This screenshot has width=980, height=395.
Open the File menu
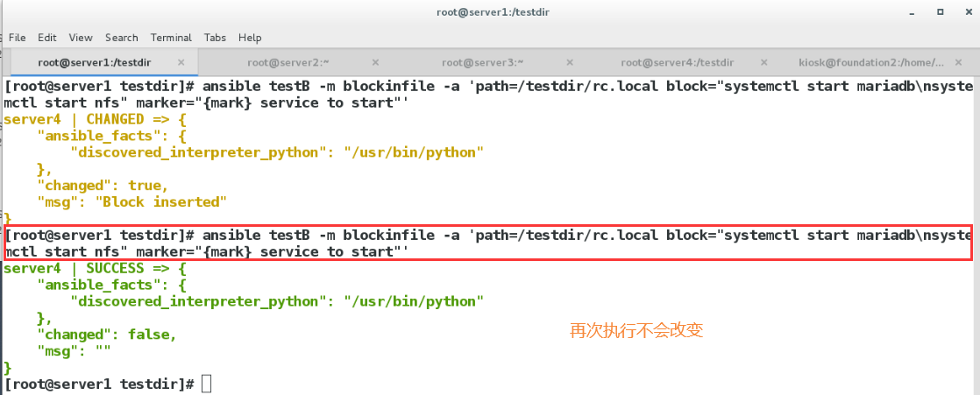click(x=18, y=38)
